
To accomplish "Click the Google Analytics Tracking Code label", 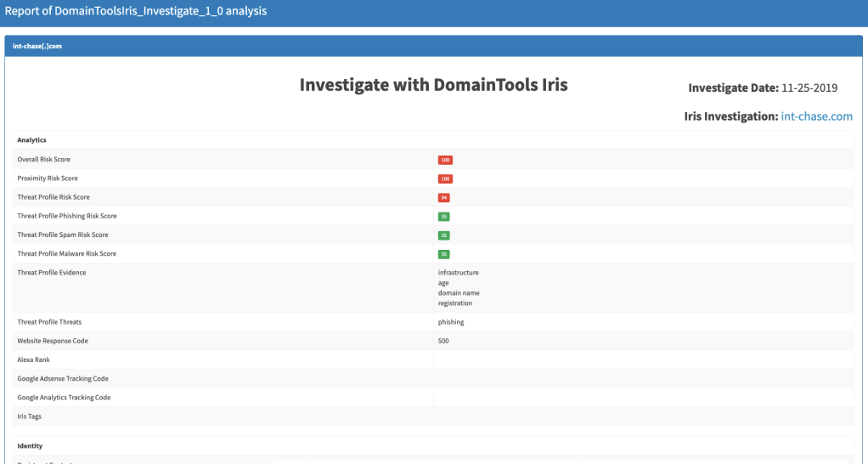I will (x=63, y=398).
